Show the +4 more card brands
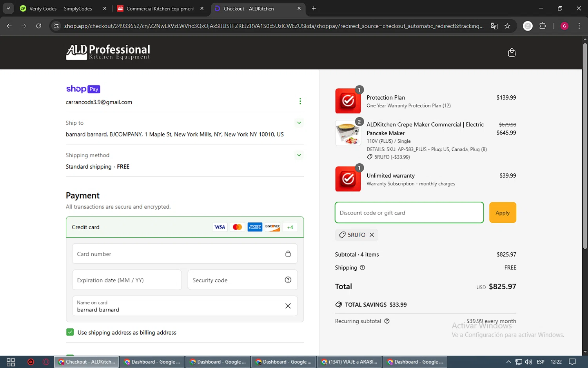 pos(290,227)
